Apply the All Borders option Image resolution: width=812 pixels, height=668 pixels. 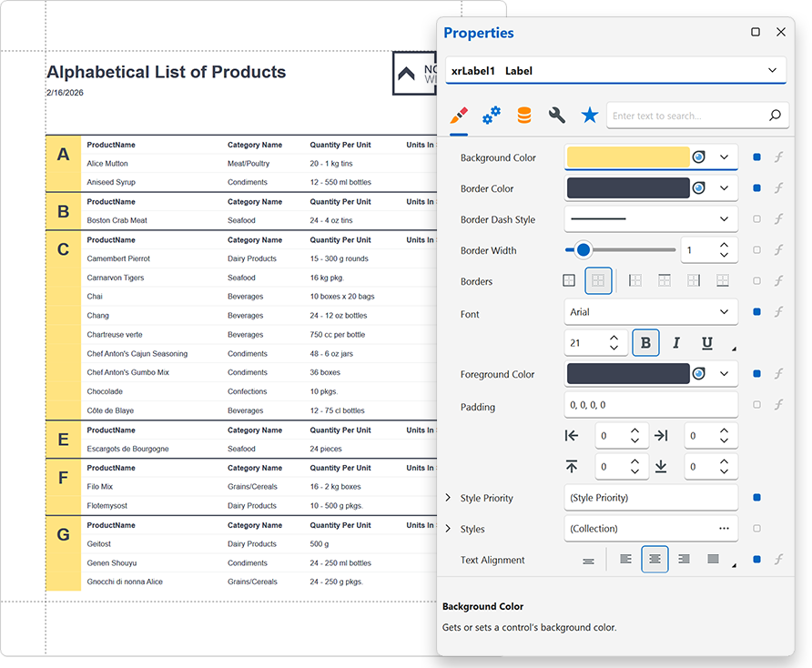pyautogui.click(x=569, y=280)
